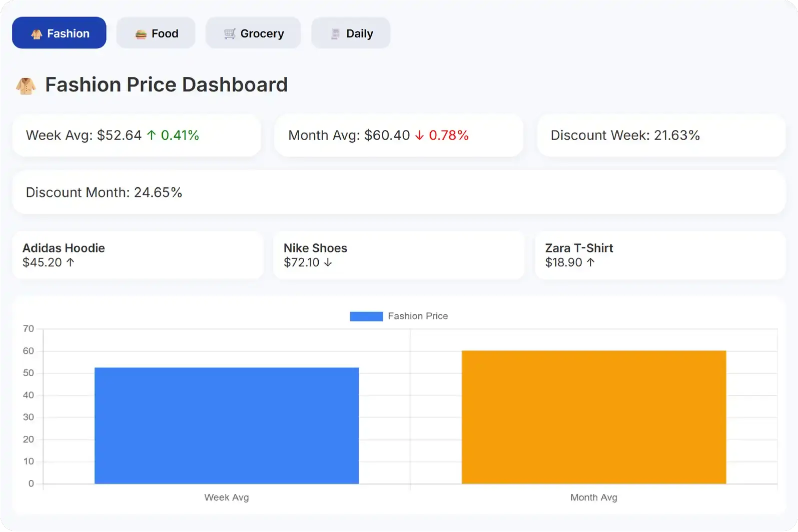The height and width of the screenshot is (532, 798).
Task: Click the Fashion Price legend label
Action: tap(418, 316)
